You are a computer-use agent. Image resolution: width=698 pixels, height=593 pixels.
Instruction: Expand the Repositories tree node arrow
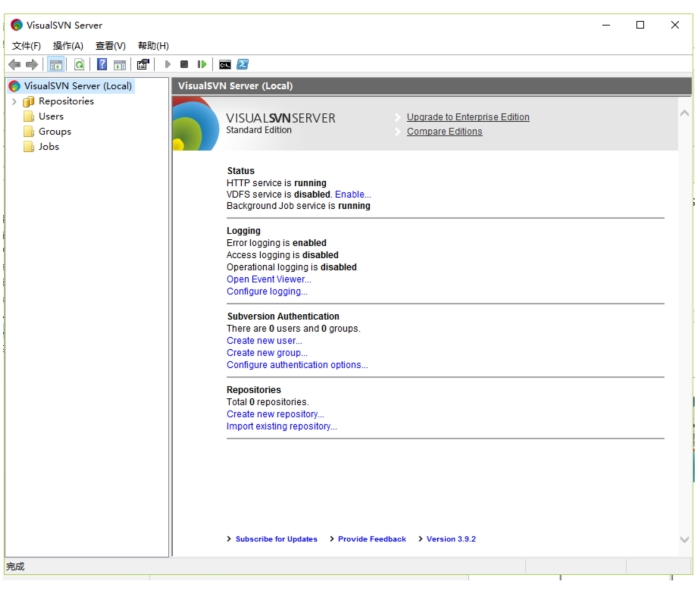[x=14, y=102]
